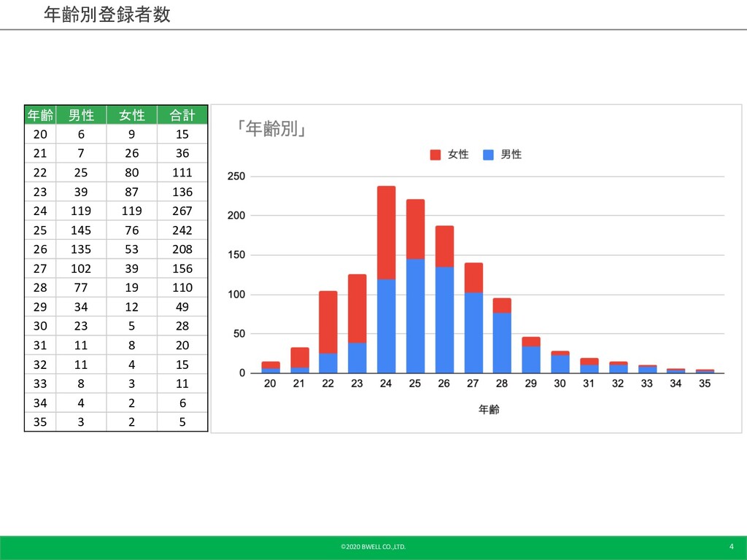Select male count 135 in age 26 row

click(81, 249)
